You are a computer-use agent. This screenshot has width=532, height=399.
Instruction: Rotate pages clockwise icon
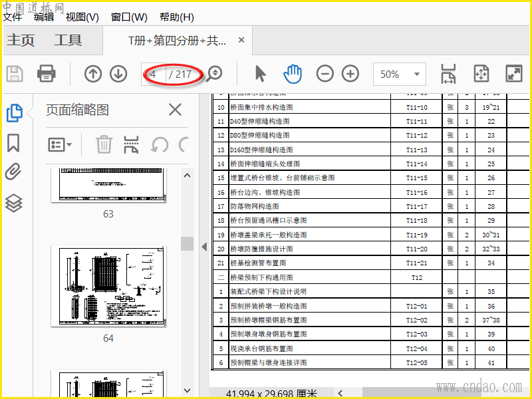tap(184, 145)
